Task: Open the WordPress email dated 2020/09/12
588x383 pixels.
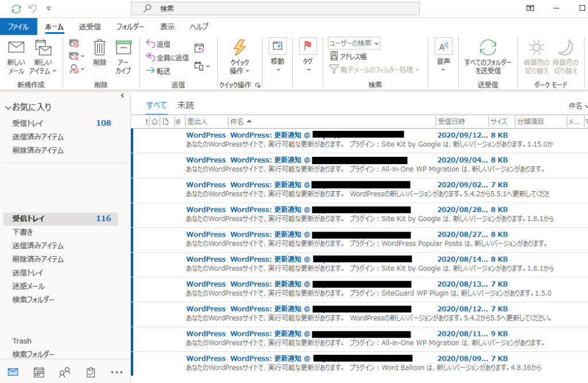Action: [x=360, y=140]
